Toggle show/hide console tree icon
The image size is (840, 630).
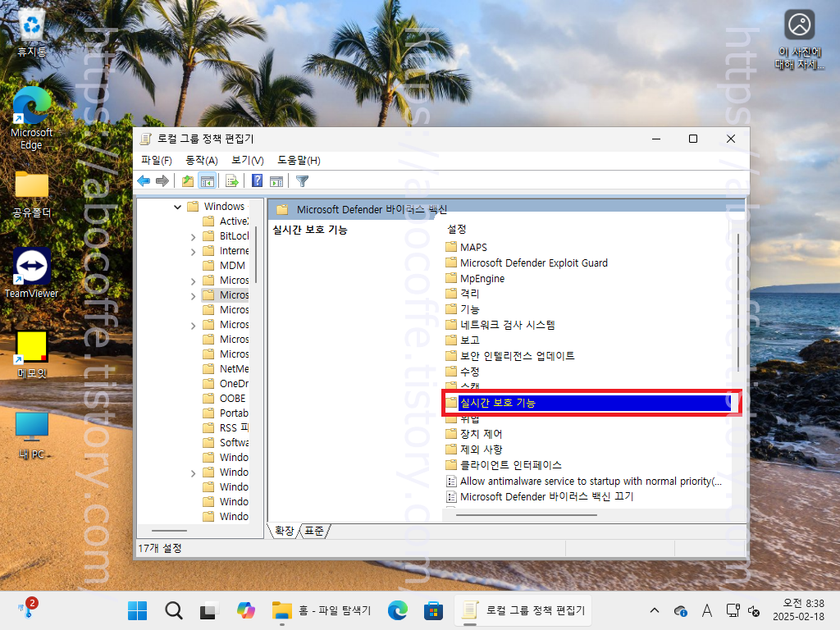point(208,181)
